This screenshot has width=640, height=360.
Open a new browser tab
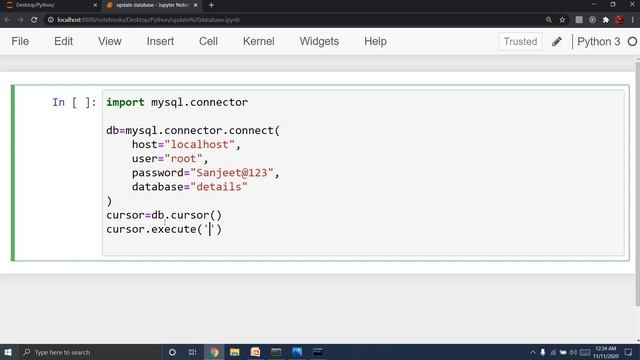(211, 5)
